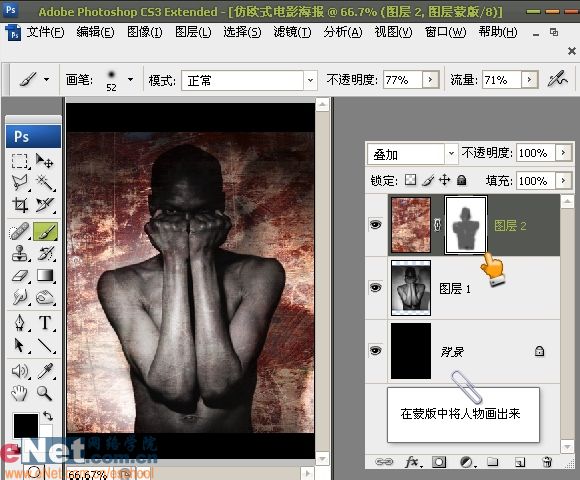
Task: Select the Healing Brush tool
Action: [20, 231]
